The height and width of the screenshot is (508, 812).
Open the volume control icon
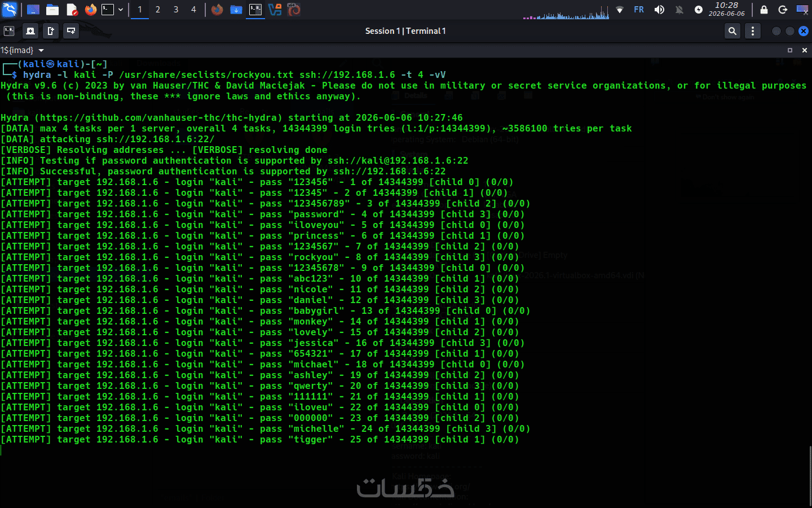(x=659, y=10)
